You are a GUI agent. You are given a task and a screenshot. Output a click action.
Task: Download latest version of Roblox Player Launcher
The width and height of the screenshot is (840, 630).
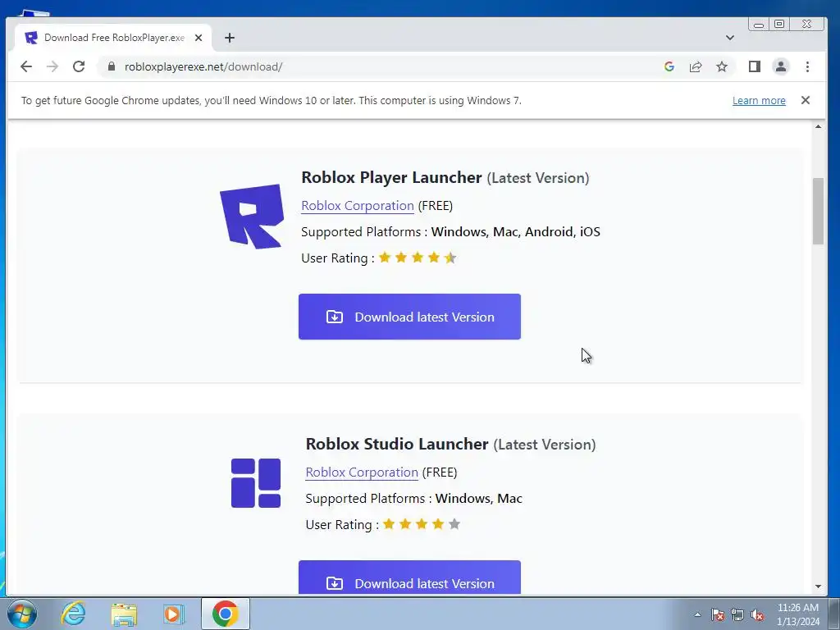409,317
